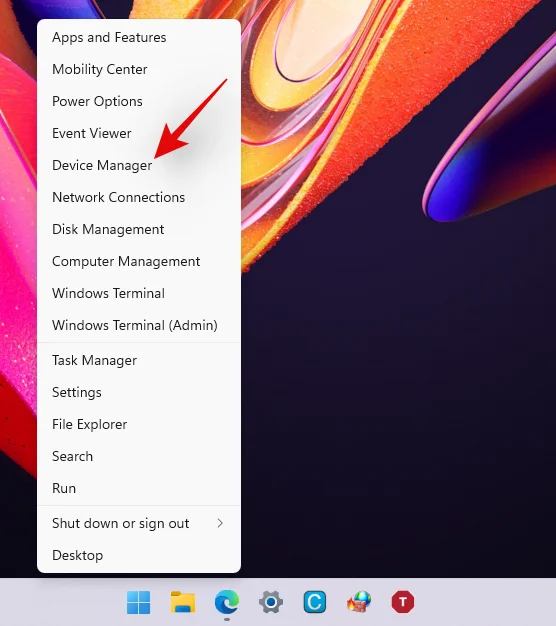Viewport: 556px width, 626px height.
Task: Open Power Options
Action: click(139, 101)
